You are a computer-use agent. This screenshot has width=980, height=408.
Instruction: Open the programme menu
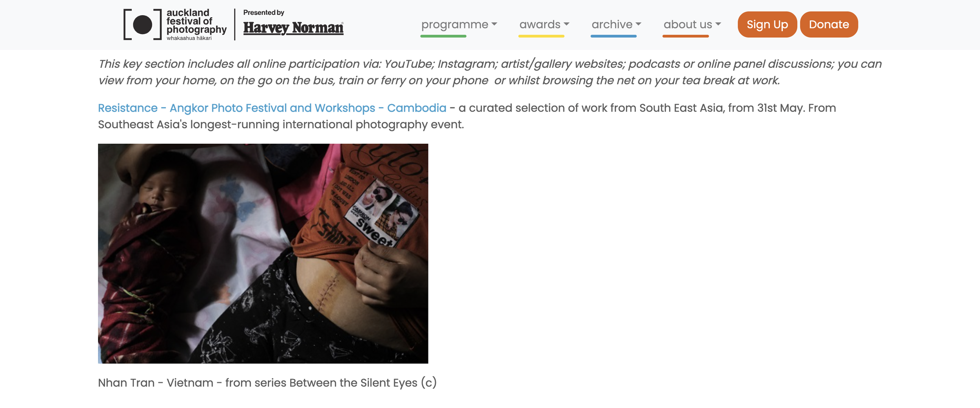(x=455, y=25)
